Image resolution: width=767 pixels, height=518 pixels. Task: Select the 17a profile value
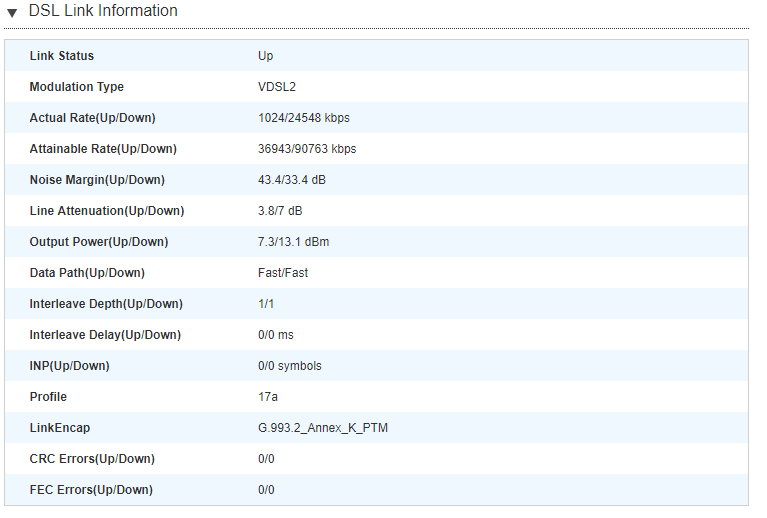(268, 397)
